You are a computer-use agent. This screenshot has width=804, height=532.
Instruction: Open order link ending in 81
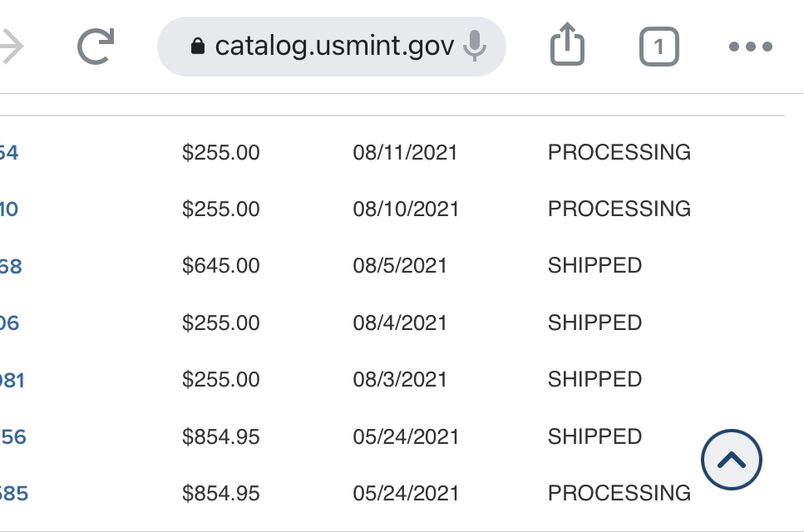(x=12, y=381)
